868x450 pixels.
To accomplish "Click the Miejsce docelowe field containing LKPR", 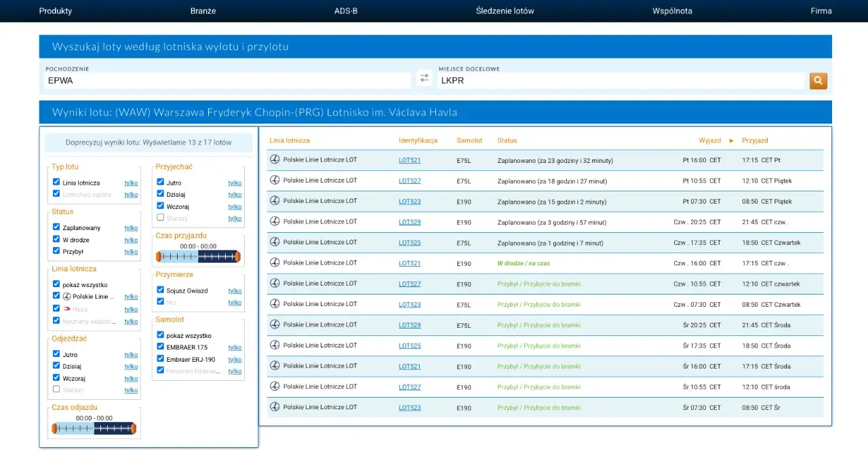I will (x=621, y=81).
